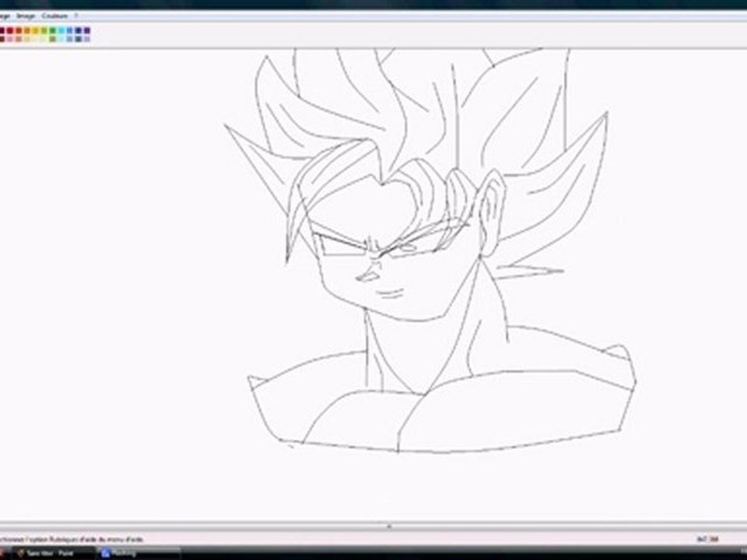747x560 pixels.
Task: Pick the navy blue color swatch
Action: coord(79,30)
